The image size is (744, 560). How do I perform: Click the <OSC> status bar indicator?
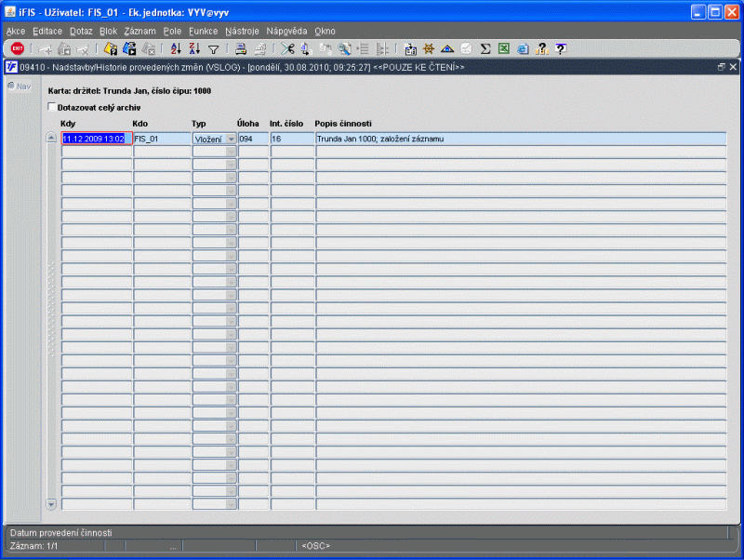[x=315, y=546]
